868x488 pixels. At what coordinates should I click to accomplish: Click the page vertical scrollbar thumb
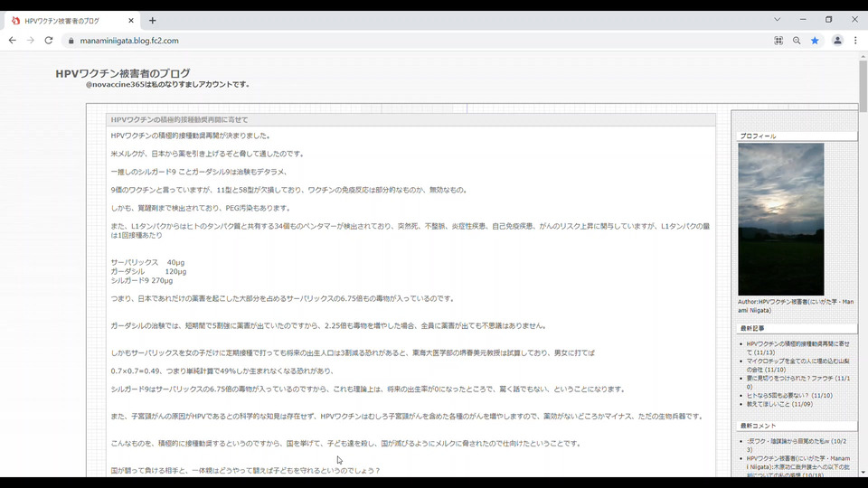click(863, 86)
